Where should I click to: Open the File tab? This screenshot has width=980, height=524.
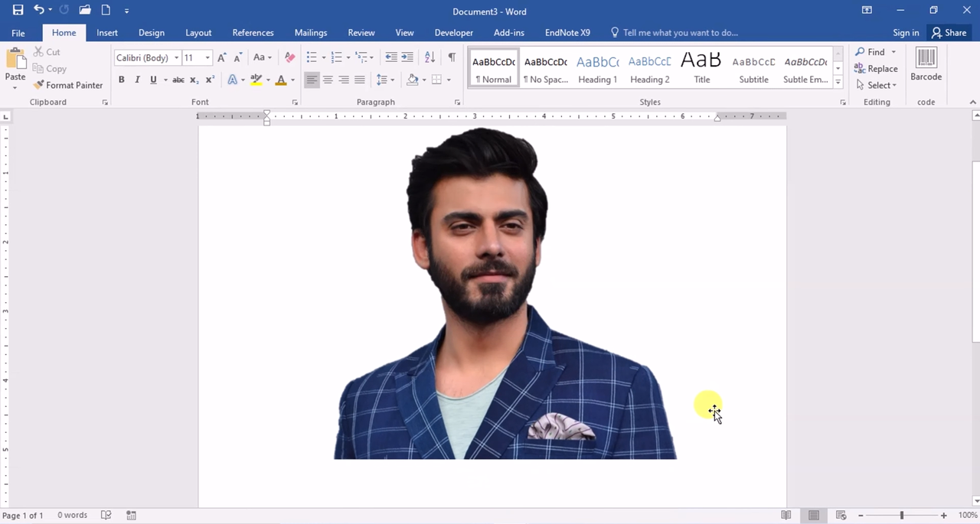(x=18, y=33)
